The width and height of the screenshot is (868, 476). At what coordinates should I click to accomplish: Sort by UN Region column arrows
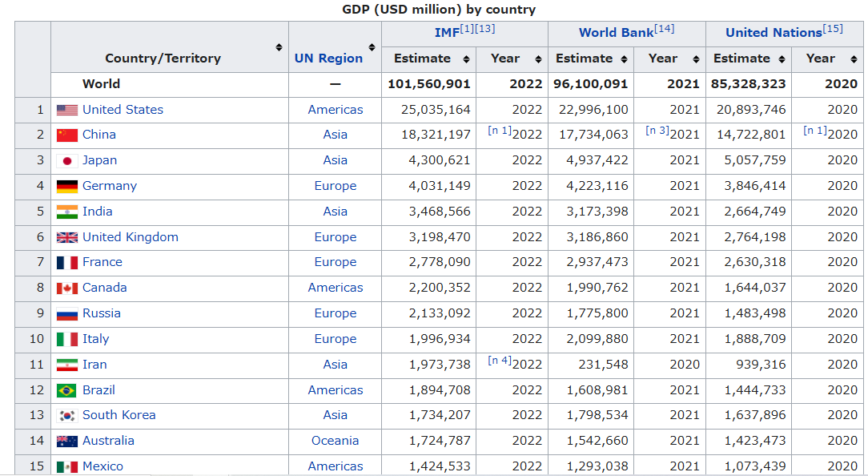[372, 47]
